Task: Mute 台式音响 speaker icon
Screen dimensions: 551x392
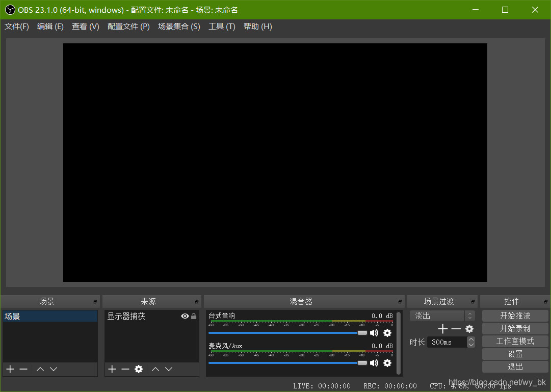Action: (374, 332)
